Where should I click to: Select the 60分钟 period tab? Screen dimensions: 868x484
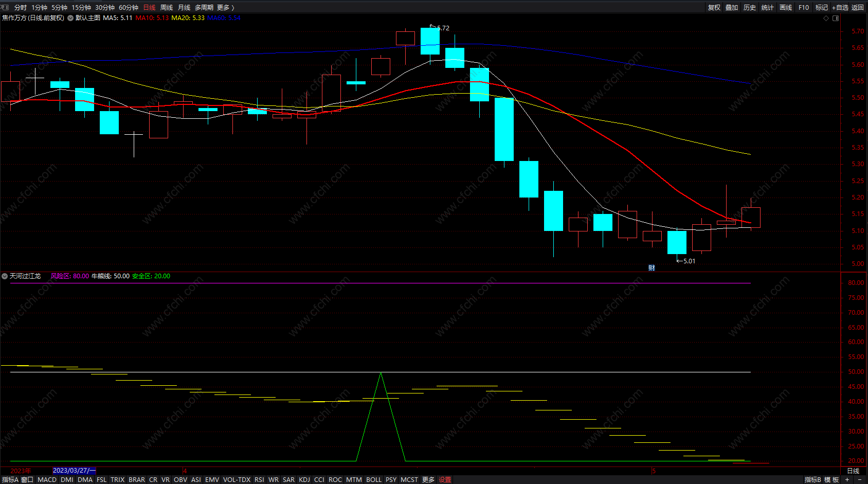coord(129,7)
